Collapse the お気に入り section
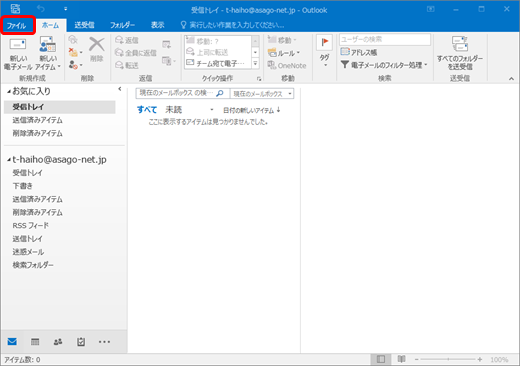 [x=9, y=91]
